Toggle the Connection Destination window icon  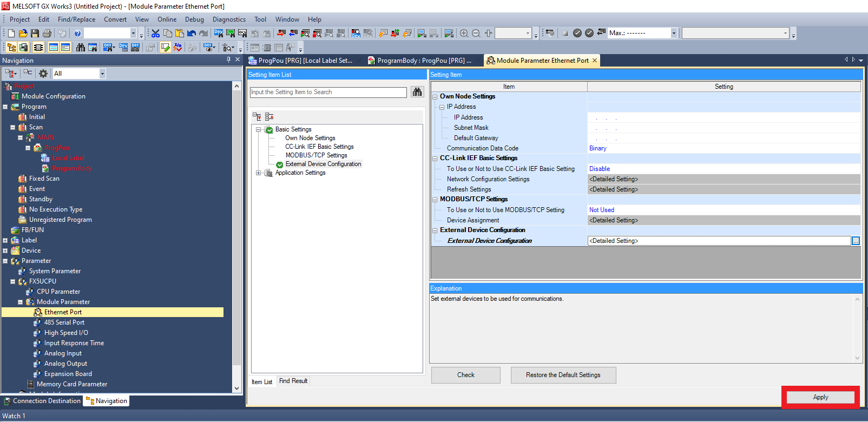(23, 47)
